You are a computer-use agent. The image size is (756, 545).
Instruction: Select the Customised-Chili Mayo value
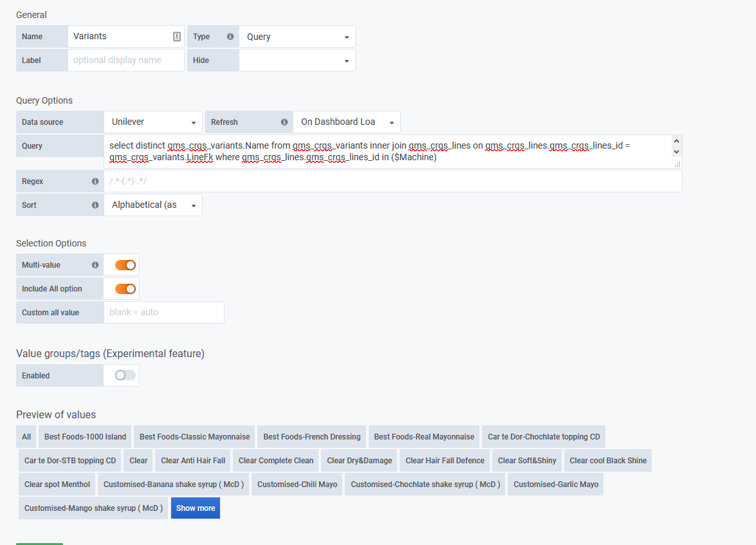coord(297,484)
